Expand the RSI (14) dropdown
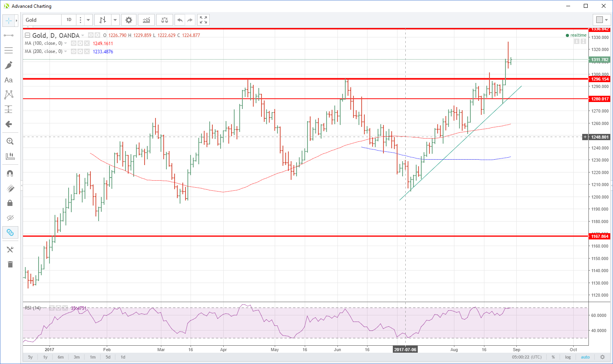 click(x=44, y=308)
